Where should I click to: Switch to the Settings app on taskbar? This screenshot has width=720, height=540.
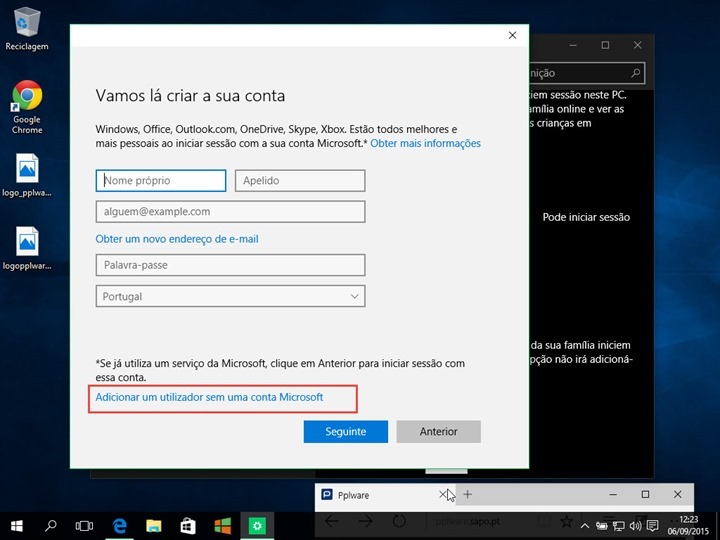[x=257, y=526]
